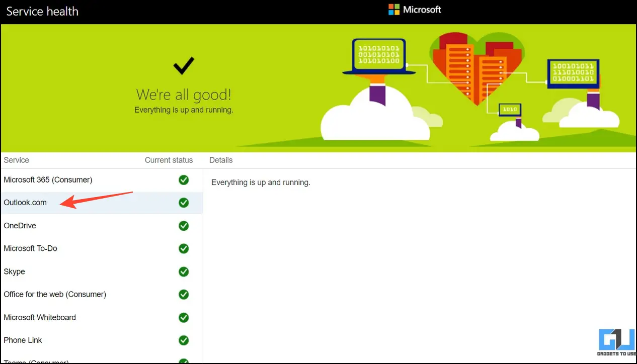Click the green status check for Outlook.com
The image size is (637, 364).
pyautogui.click(x=184, y=203)
